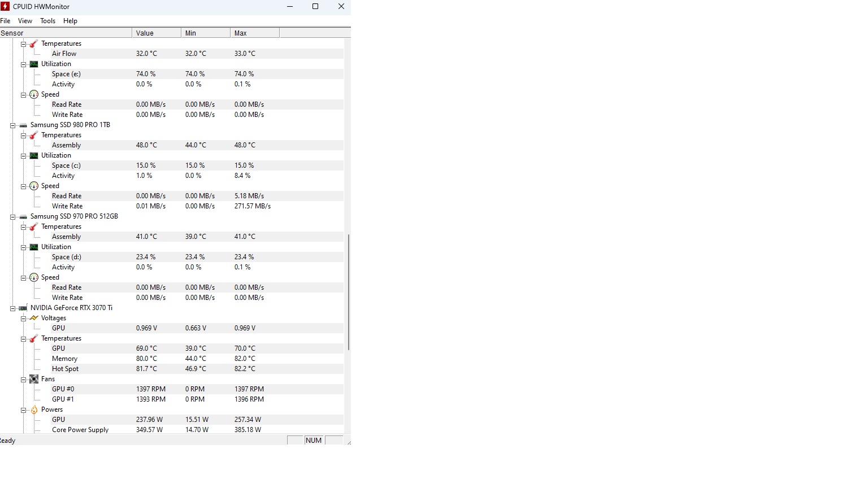The height and width of the screenshot is (488, 868).
Task: Click the Max column header
Action: pos(255,33)
